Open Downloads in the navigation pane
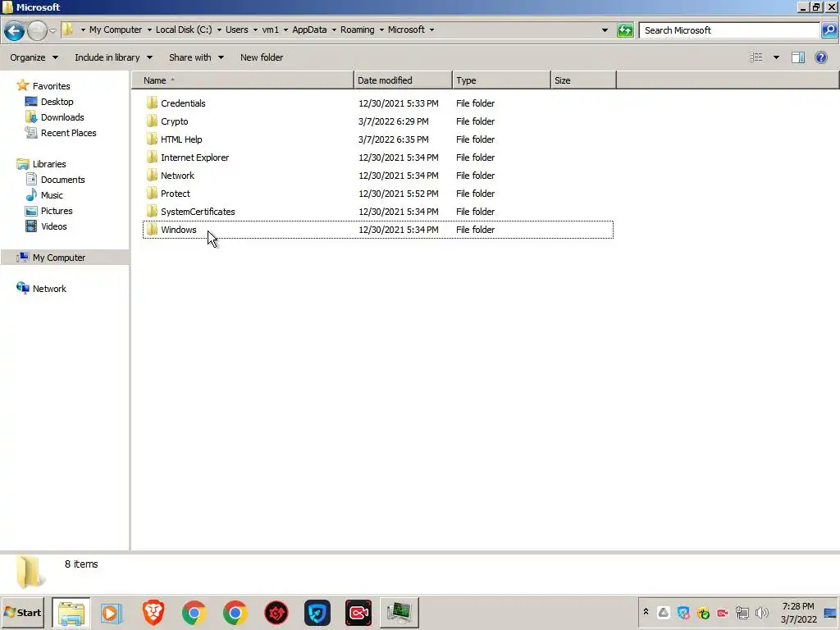The image size is (840, 630). click(x=62, y=116)
